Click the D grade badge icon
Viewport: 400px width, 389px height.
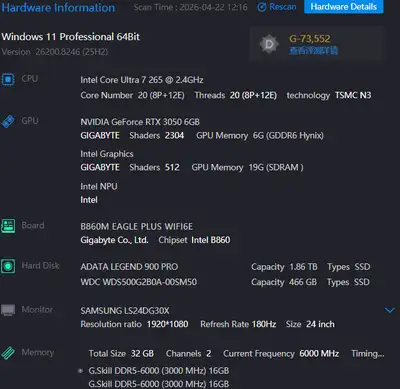point(269,44)
